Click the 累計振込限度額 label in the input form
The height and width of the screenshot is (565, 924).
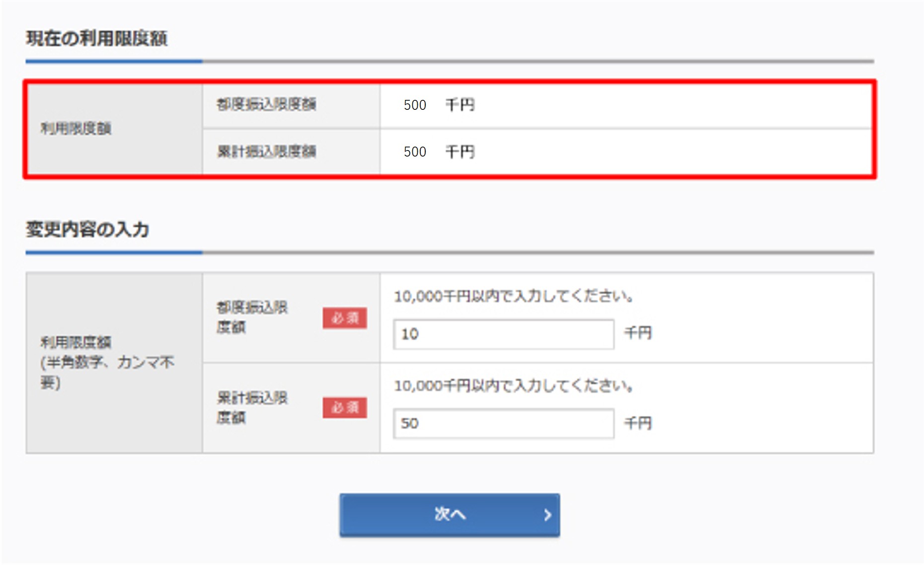252,407
